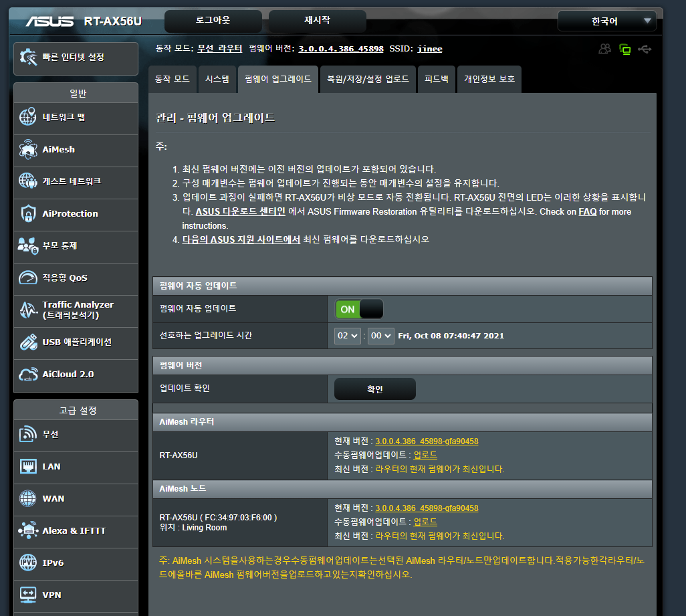
Task: Open AiProtection menu item
Action: (76, 215)
